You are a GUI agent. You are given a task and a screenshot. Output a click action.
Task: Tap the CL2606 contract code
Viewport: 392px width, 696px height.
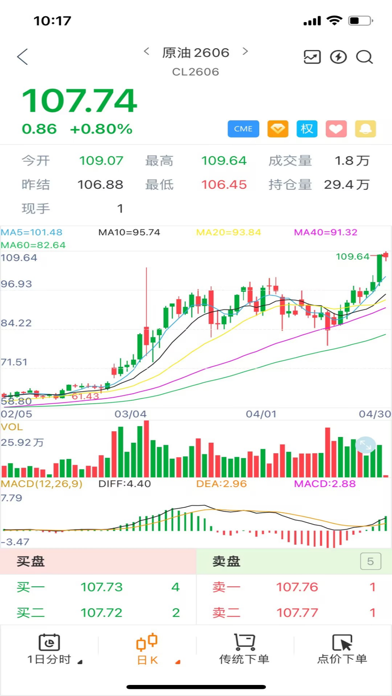pyautogui.click(x=196, y=72)
